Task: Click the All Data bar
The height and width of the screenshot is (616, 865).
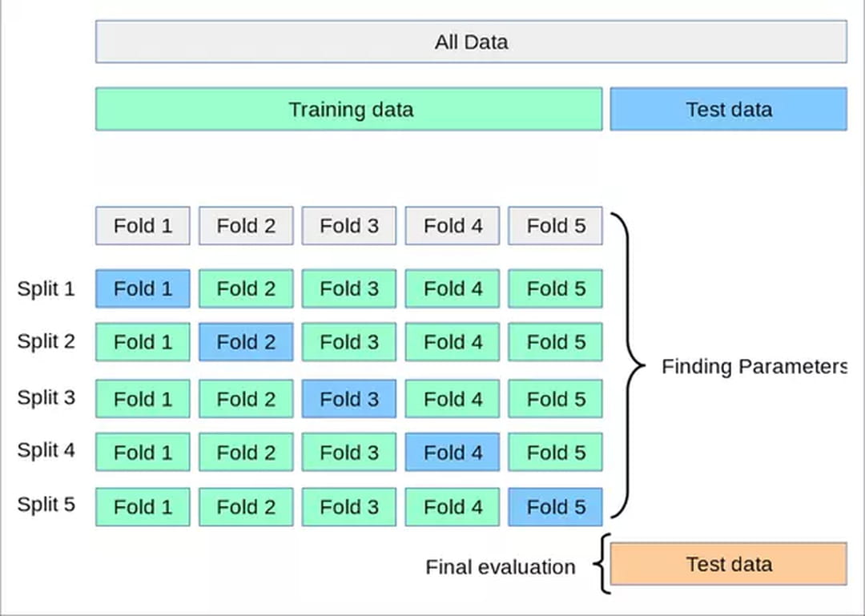Action: point(471,42)
